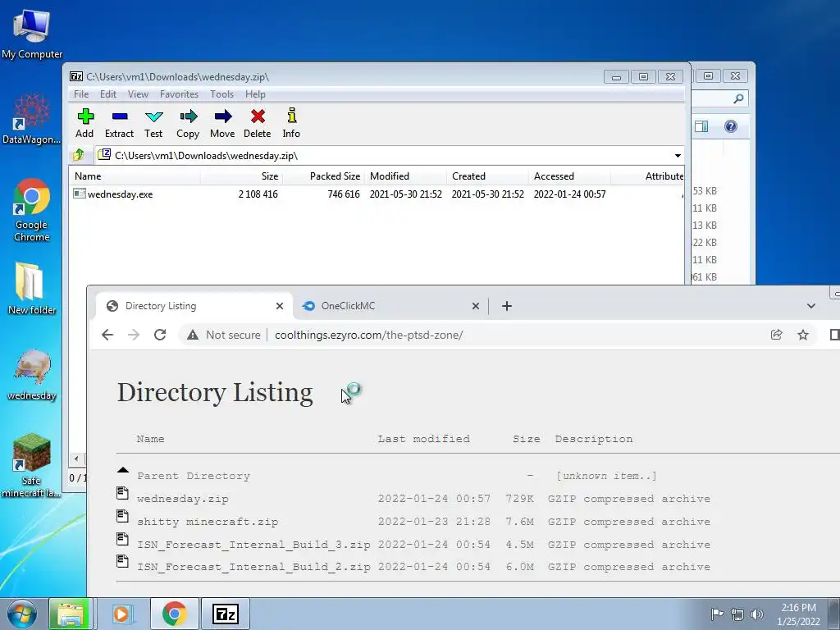
Task: Select the DataWagon desktop shortcut
Action: pyautogui.click(x=32, y=119)
